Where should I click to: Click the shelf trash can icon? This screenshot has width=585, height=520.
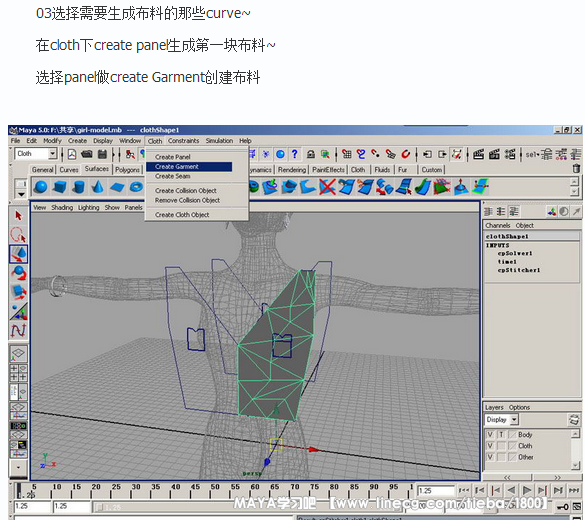tap(576, 168)
